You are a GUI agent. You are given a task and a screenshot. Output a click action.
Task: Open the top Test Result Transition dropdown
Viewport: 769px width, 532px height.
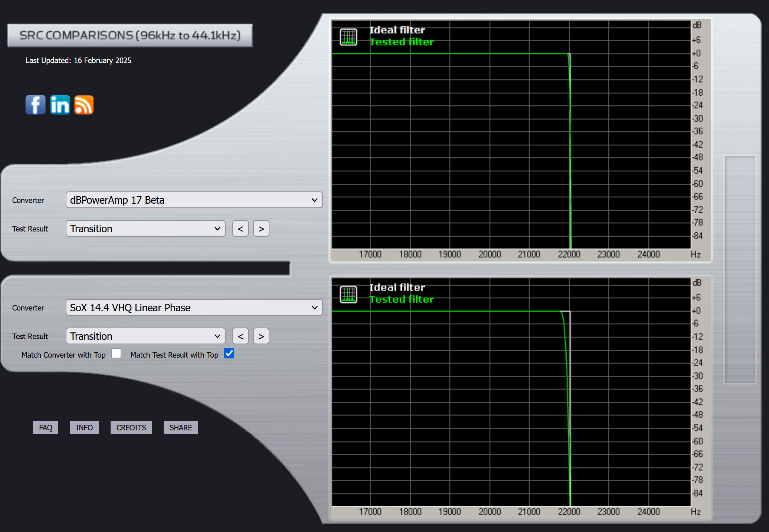tap(145, 229)
